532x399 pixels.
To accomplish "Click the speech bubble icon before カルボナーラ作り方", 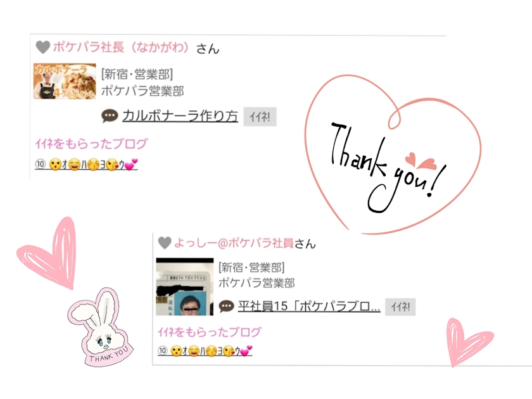I will [x=110, y=116].
